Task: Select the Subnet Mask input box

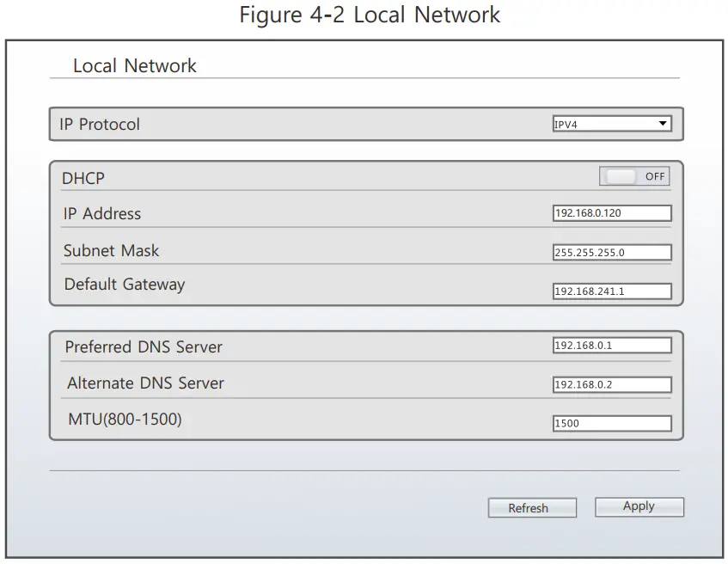Action: [x=612, y=251]
